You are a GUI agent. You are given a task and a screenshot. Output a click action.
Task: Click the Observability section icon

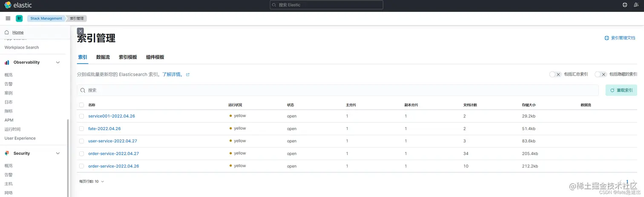pos(7,62)
